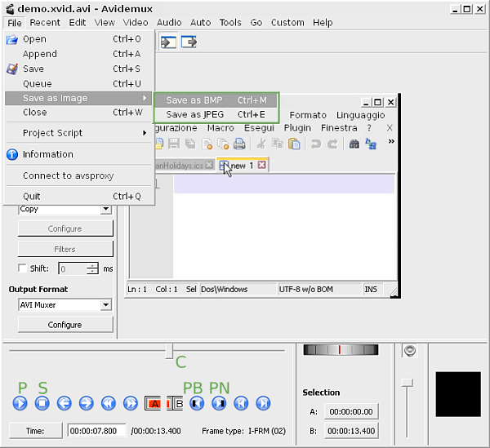
Task: Click Configure button under Output Format
Action: (x=65, y=325)
